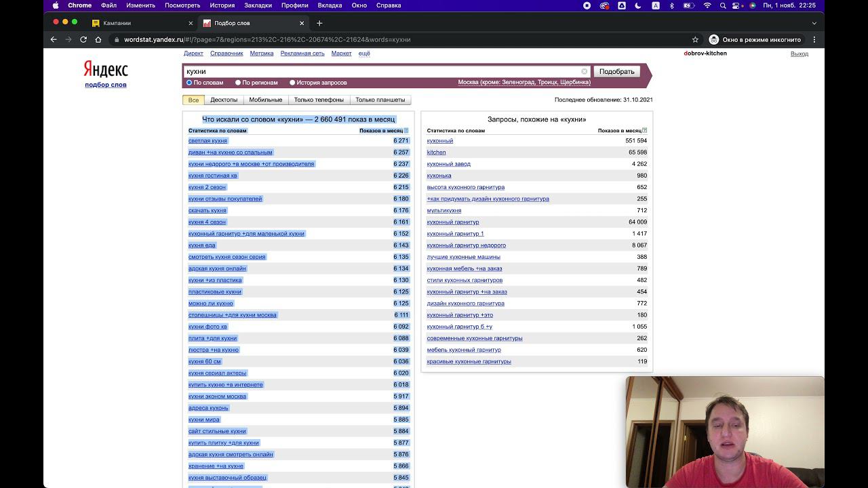Click the Яндекс logo
This screenshot has height=488, width=868.
pyautogui.click(x=106, y=69)
